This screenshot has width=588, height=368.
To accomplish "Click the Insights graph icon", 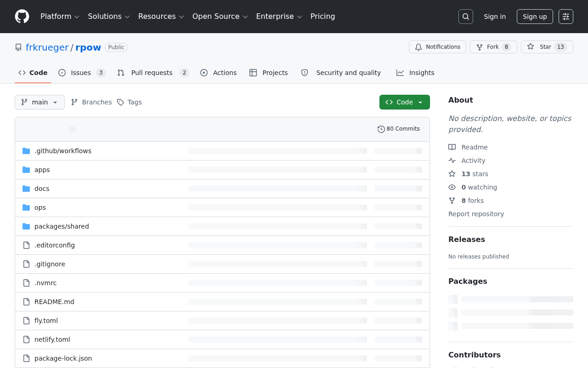I will [400, 73].
